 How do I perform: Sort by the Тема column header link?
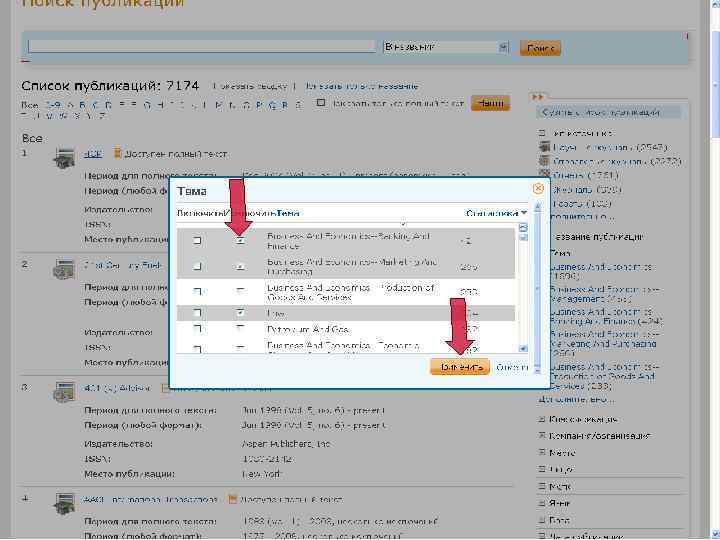288,213
